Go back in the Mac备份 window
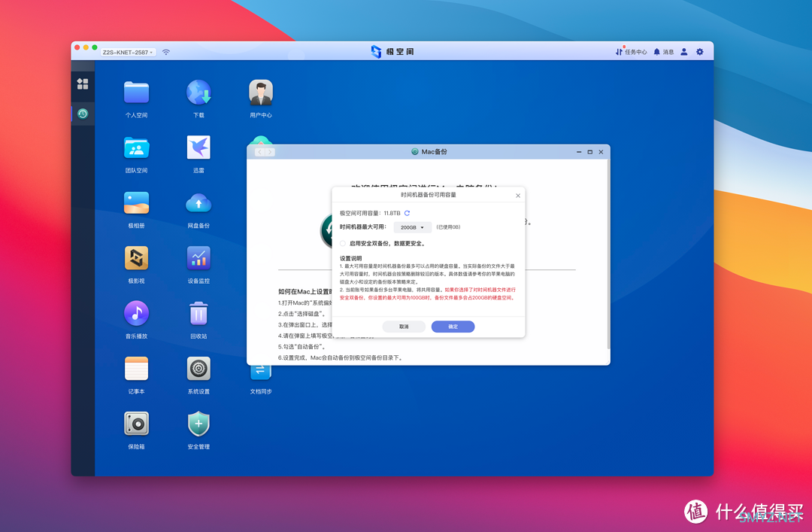812x532 pixels. click(x=260, y=152)
